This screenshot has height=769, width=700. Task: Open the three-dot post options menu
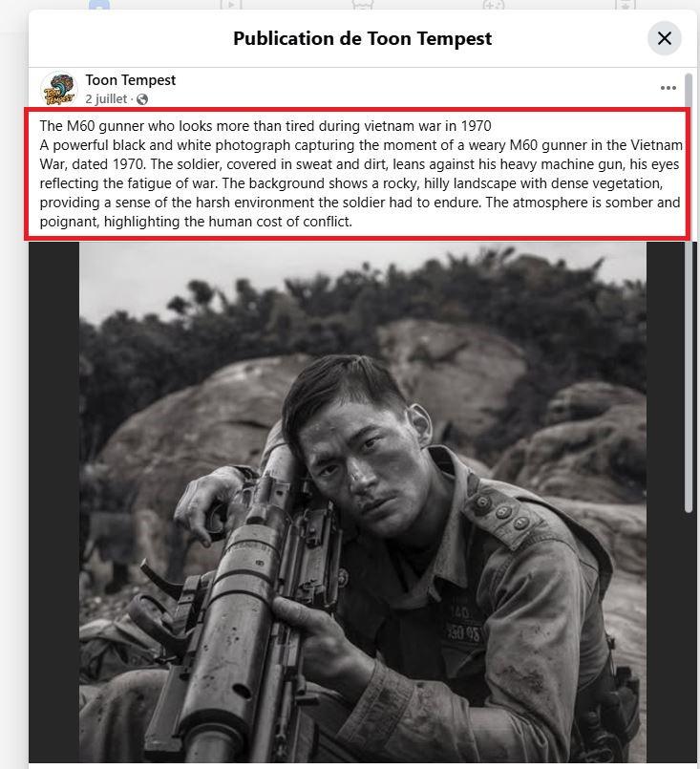point(668,88)
